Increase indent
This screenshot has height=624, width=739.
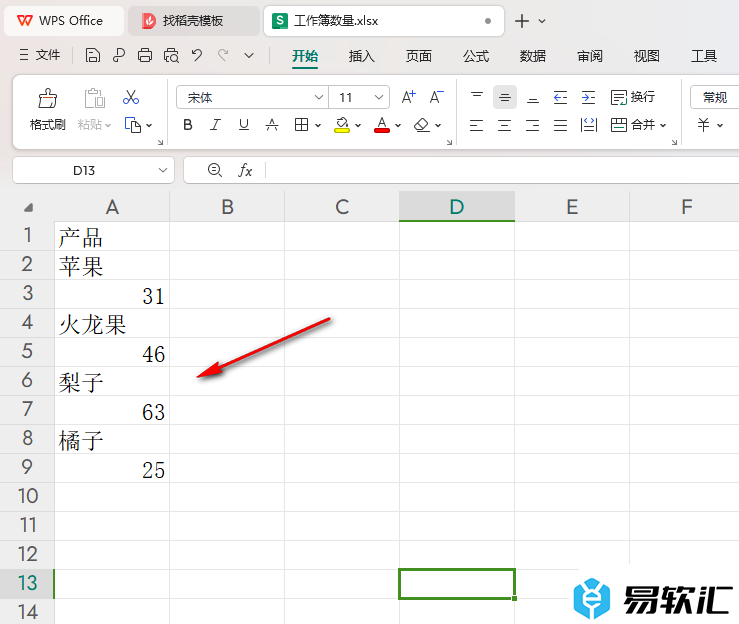[x=589, y=97]
